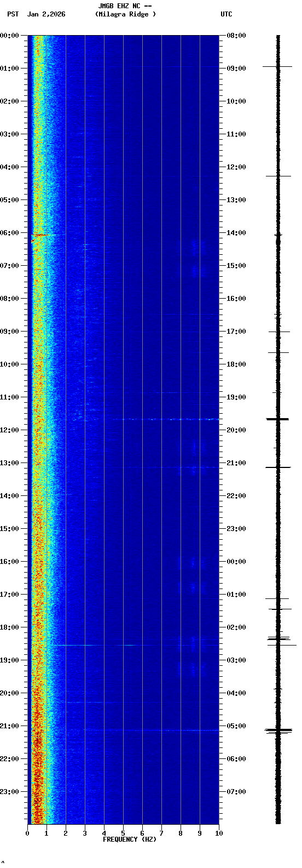Viewport: 302px width, 868px height.
Task: Click the "FREQUENCY (HZ)" axis label
Action: click(x=130, y=839)
